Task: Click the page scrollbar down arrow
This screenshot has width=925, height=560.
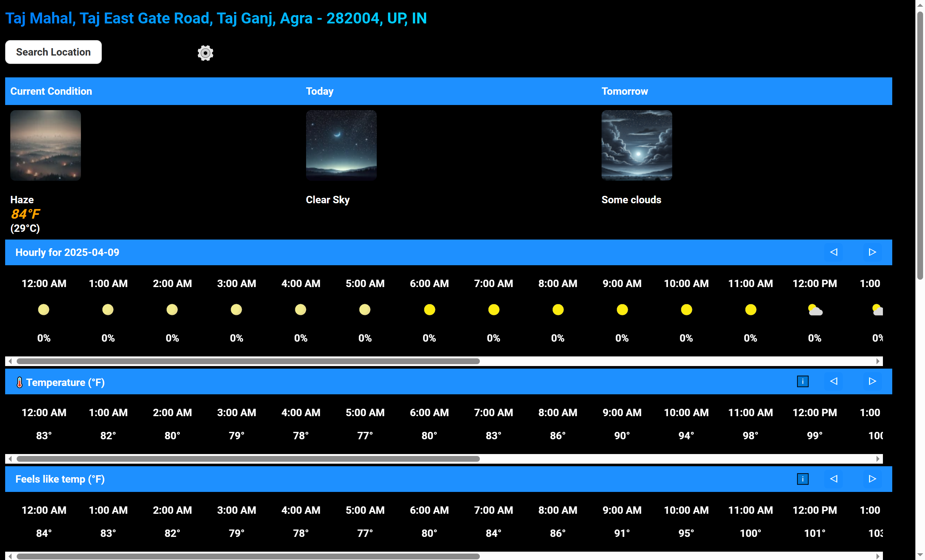Action: click(x=920, y=555)
